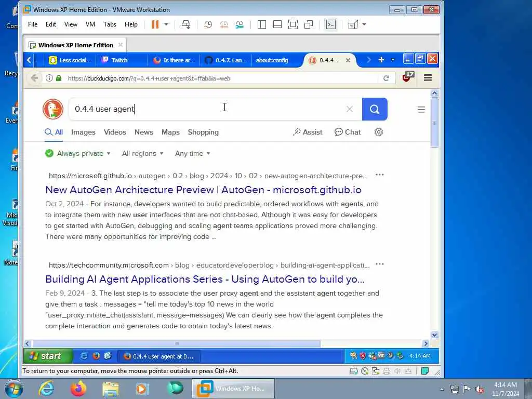Show site information icon in address bar
The width and height of the screenshot is (532, 399).
(x=49, y=78)
